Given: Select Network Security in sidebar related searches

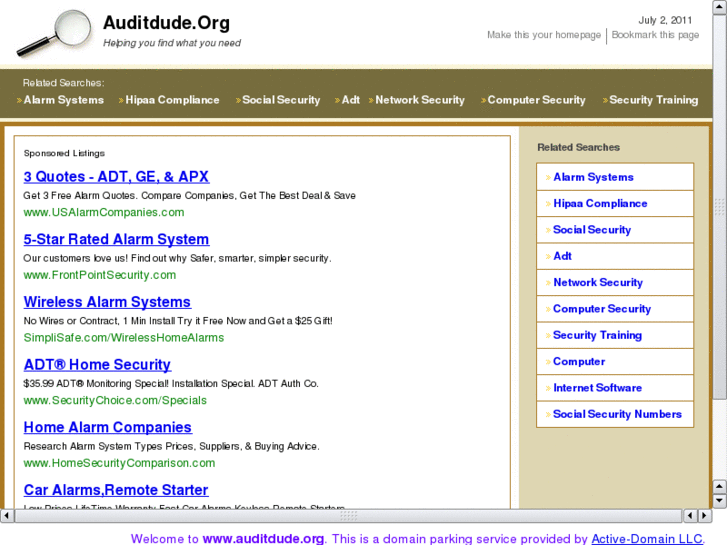Looking at the screenshot, I should tap(598, 282).
